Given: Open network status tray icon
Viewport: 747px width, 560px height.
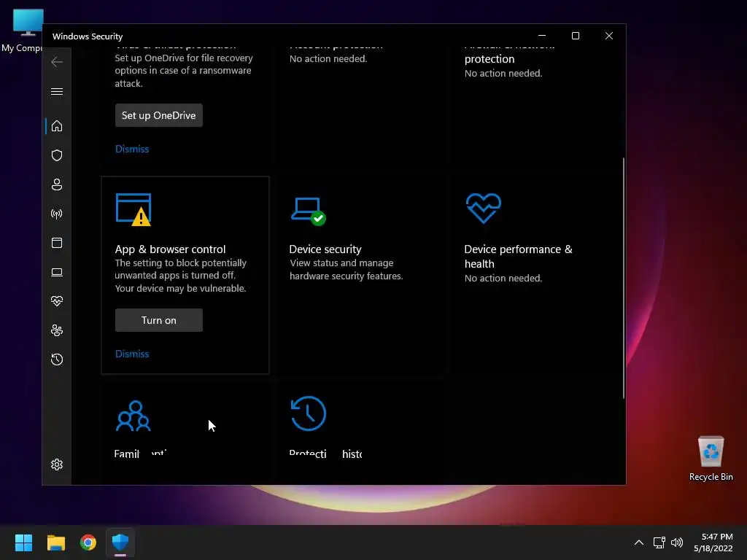Looking at the screenshot, I should click(x=659, y=542).
